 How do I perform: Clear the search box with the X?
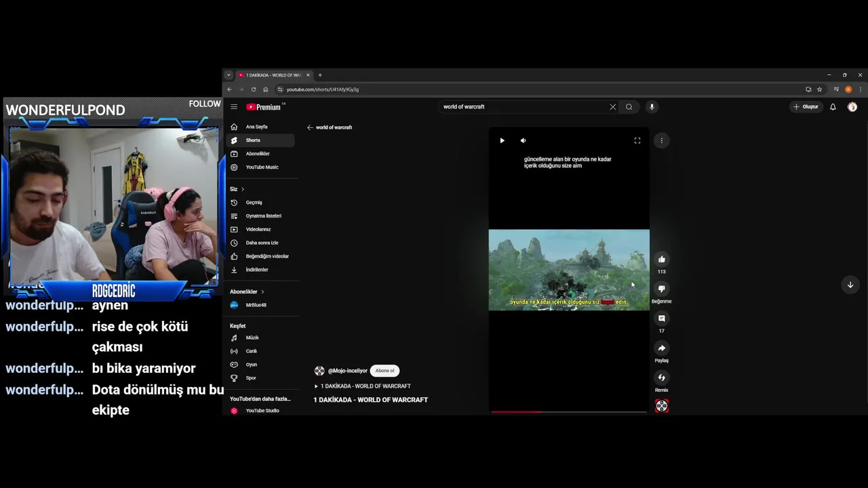612,106
